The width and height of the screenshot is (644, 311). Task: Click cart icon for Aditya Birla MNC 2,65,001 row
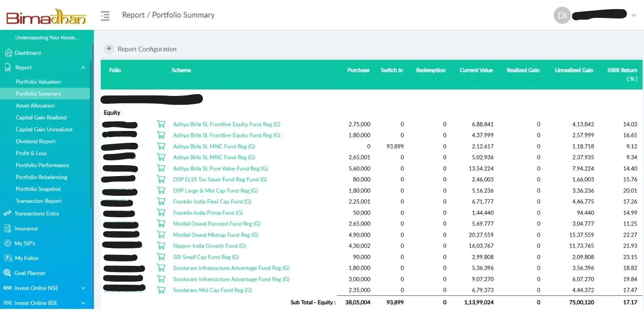(161, 157)
